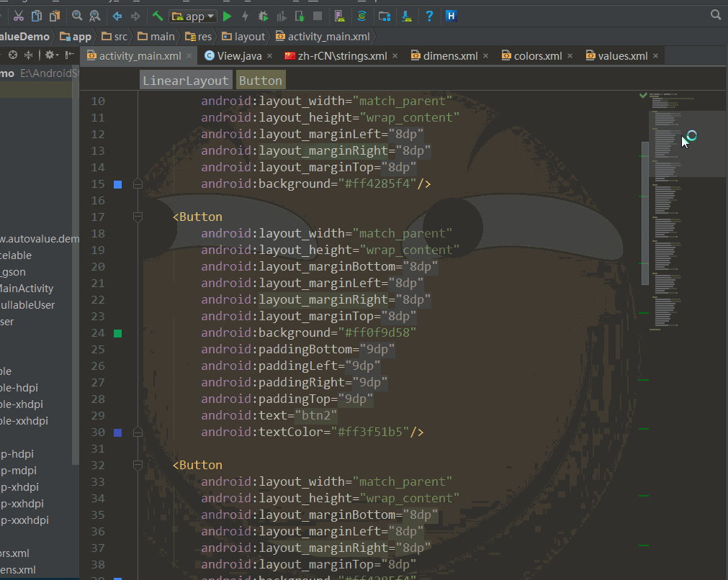Select the src breadcrumb
The image size is (728, 580).
coord(114,37)
